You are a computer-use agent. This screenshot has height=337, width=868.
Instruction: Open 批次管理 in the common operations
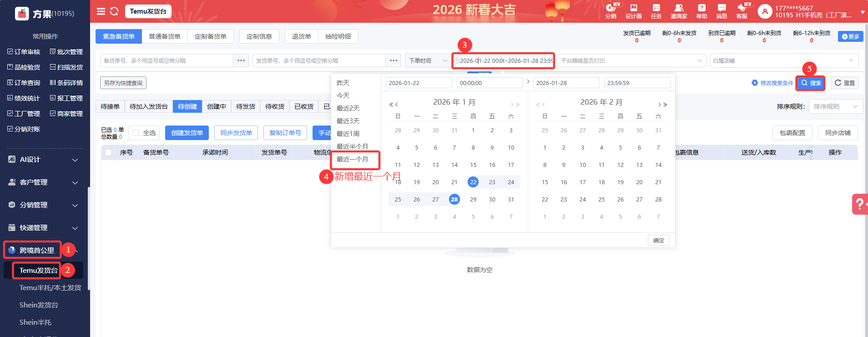(x=66, y=52)
